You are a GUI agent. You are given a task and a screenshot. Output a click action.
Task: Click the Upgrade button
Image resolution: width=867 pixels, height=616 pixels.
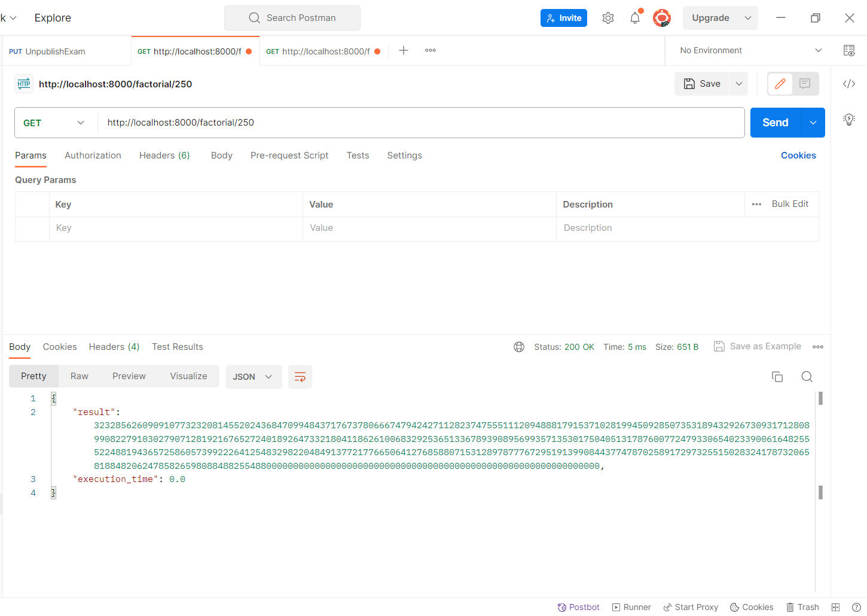pos(710,18)
